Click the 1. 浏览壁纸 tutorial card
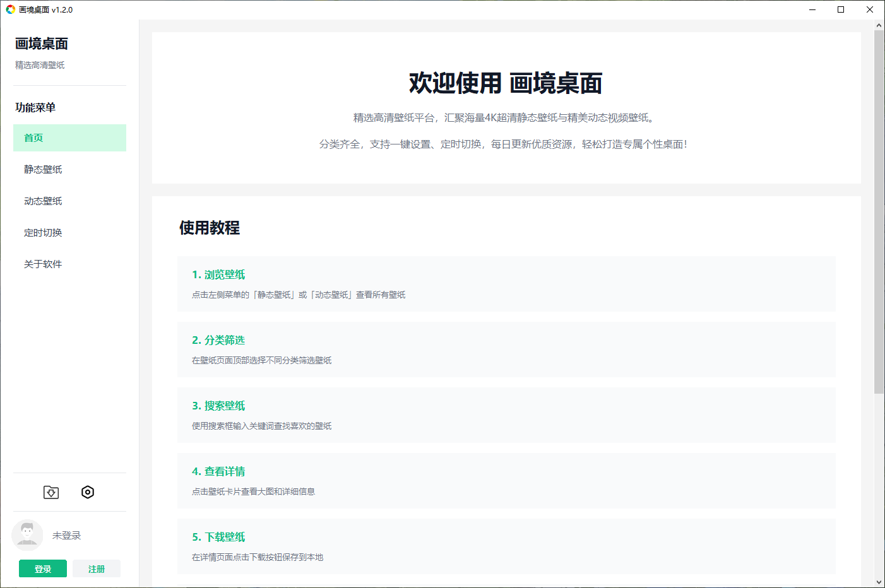This screenshot has height=588, width=885. pos(506,284)
